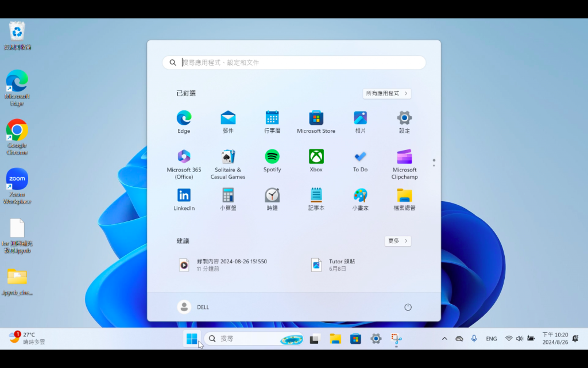The image size is (588, 368).
Task: Launch the Calendar (行事曆) app
Action: pyautogui.click(x=272, y=122)
